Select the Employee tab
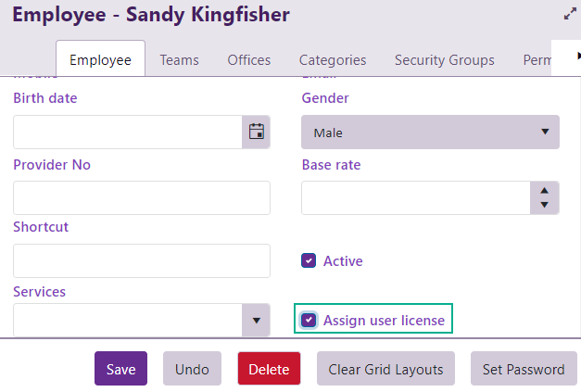Image resolution: width=581 pixels, height=392 pixels. pyautogui.click(x=100, y=60)
